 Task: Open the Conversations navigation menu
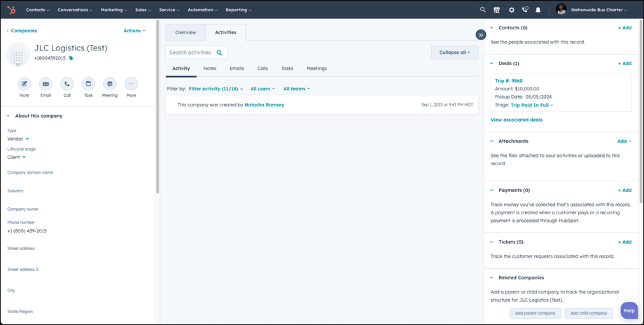coord(75,10)
